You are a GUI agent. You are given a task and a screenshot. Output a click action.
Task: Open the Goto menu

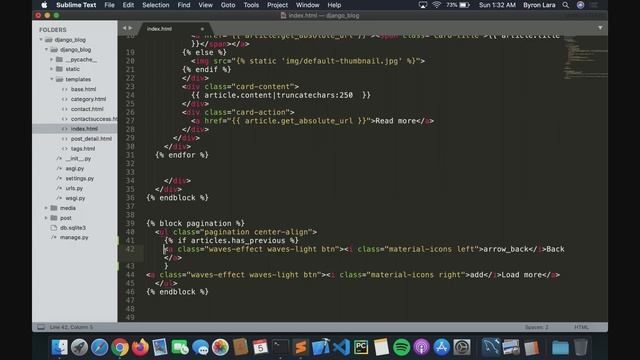click(x=228, y=5)
